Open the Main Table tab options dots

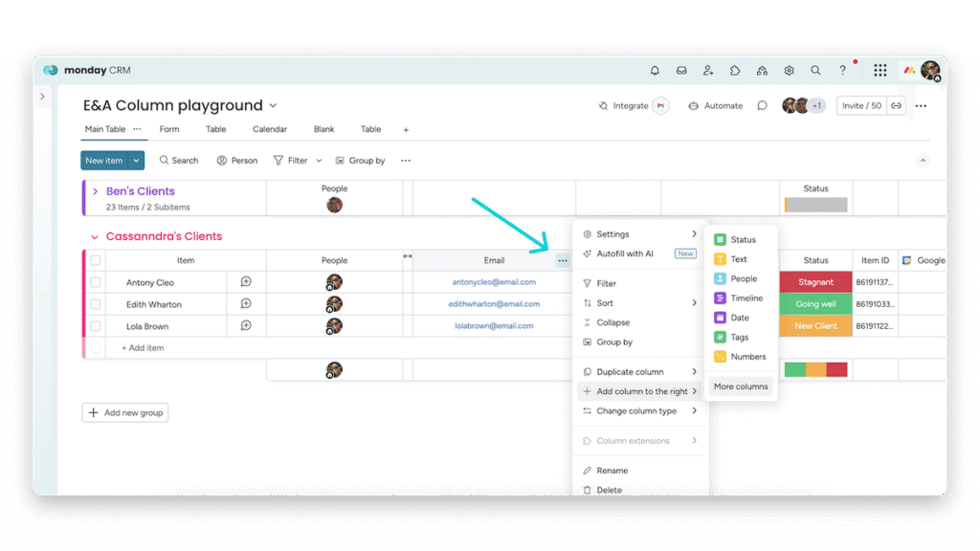[137, 129]
